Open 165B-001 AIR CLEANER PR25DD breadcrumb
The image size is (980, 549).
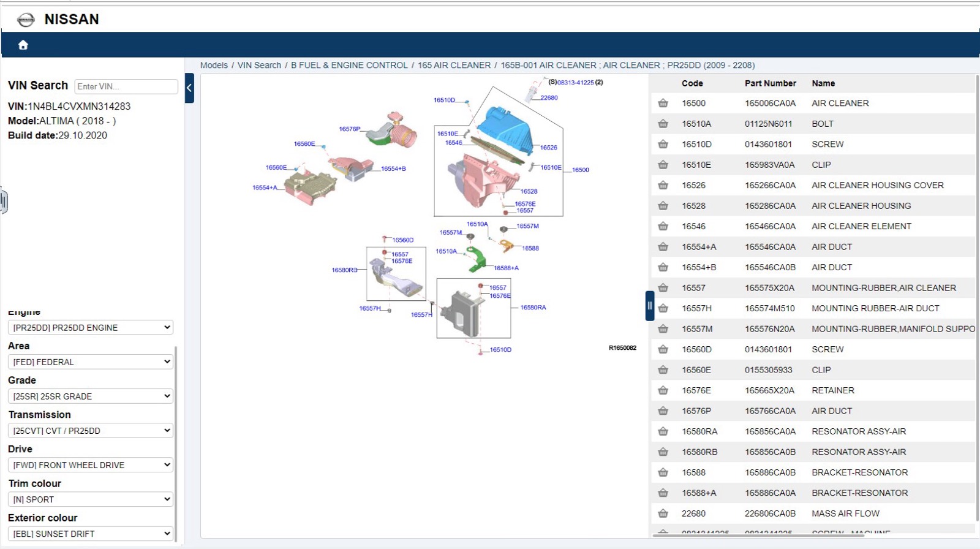point(628,66)
